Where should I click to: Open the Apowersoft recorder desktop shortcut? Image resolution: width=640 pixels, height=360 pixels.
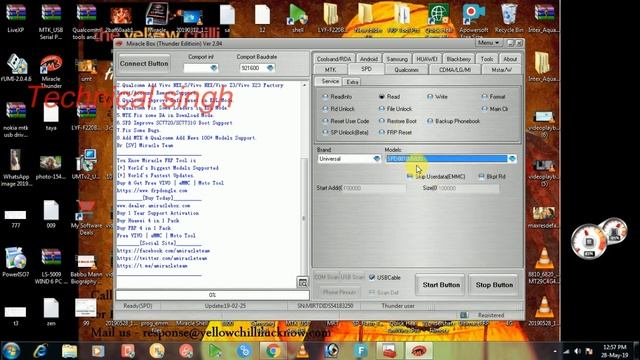pyautogui.click(x=473, y=20)
